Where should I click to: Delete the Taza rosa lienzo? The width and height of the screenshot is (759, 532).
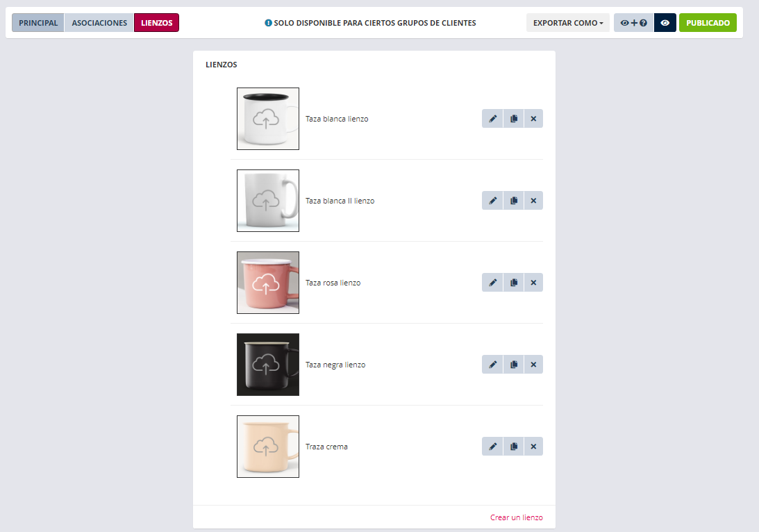coord(533,283)
